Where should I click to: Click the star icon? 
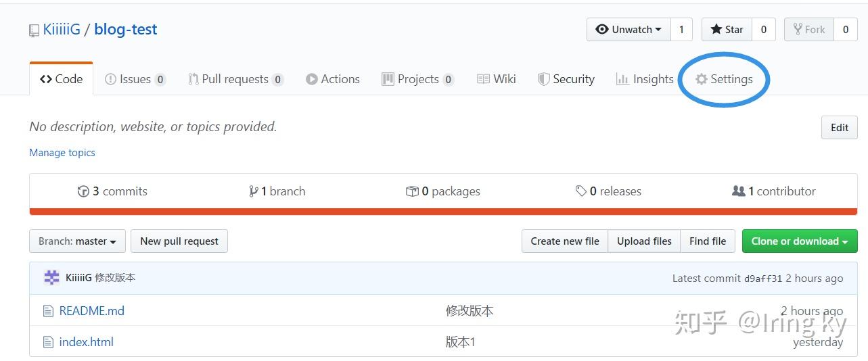click(716, 30)
